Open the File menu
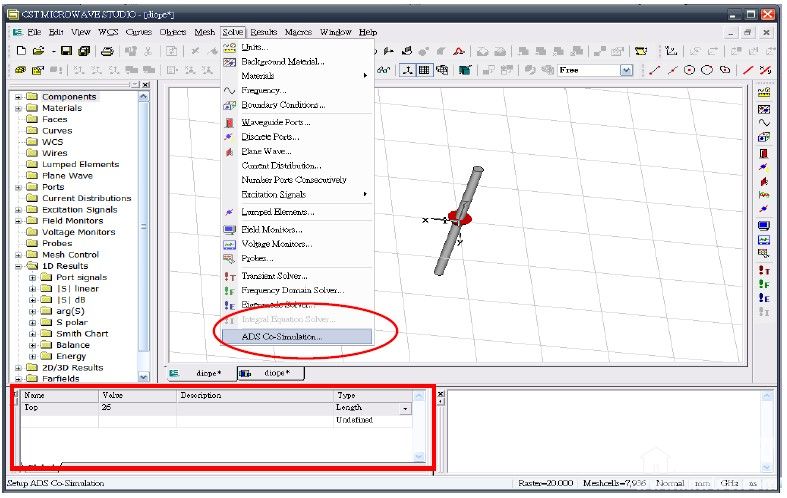Image resolution: width=787 pixels, height=498 pixels. pyautogui.click(x=34, y=32)
